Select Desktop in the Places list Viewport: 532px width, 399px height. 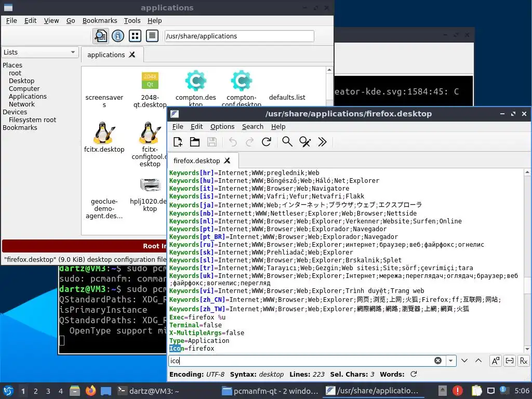point(21,81)
